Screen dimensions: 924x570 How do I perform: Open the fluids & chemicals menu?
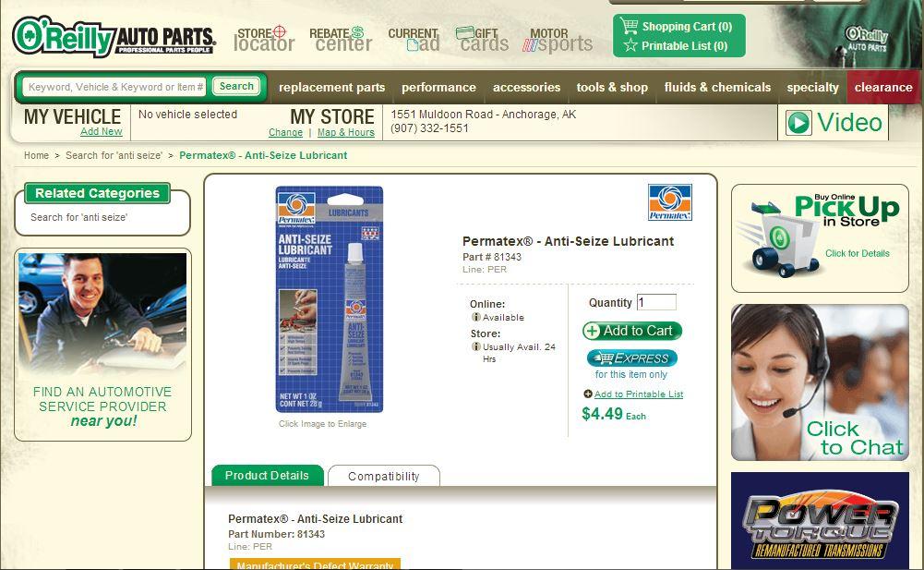pyautogui.click(x=717, y=88)
